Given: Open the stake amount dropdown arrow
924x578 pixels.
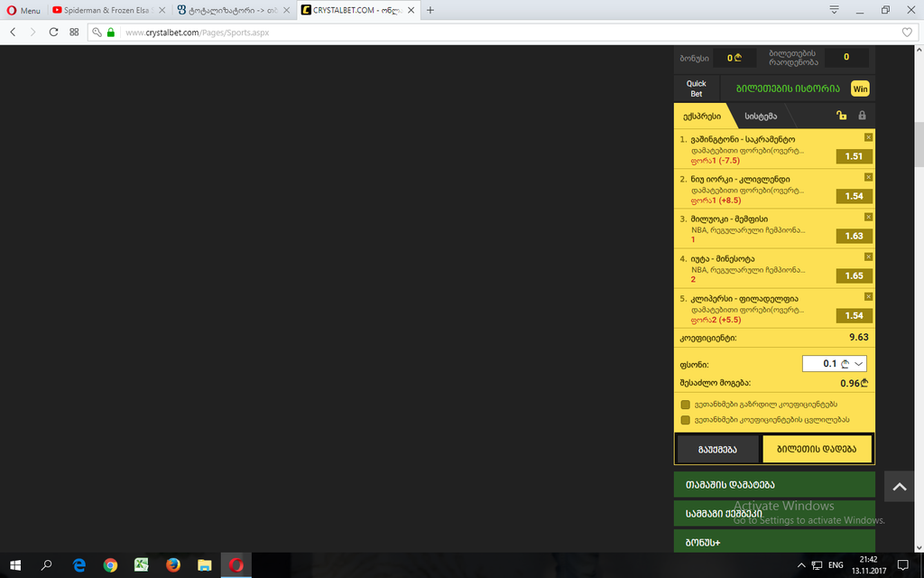Looking at the screenshot, I should tap(859, 364).
